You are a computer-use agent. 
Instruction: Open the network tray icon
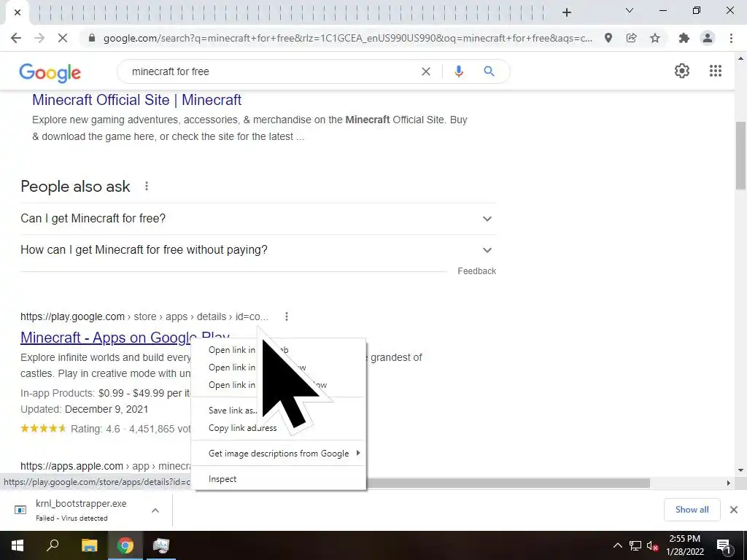pos(635,545)
